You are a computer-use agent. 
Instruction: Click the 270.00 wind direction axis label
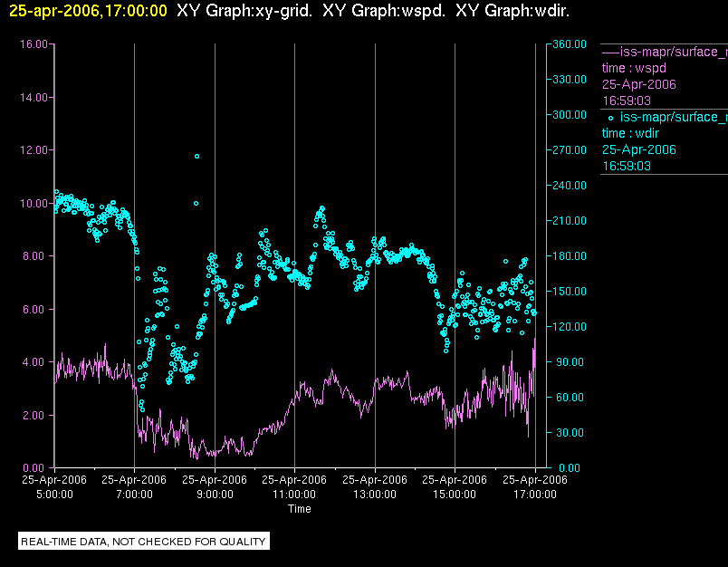[x=570, y=150]
